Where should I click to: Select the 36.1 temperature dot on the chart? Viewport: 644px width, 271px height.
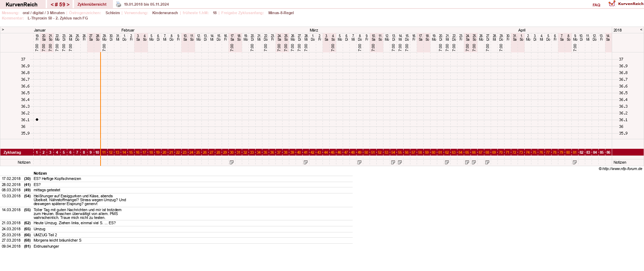click(x=37, y=120)
